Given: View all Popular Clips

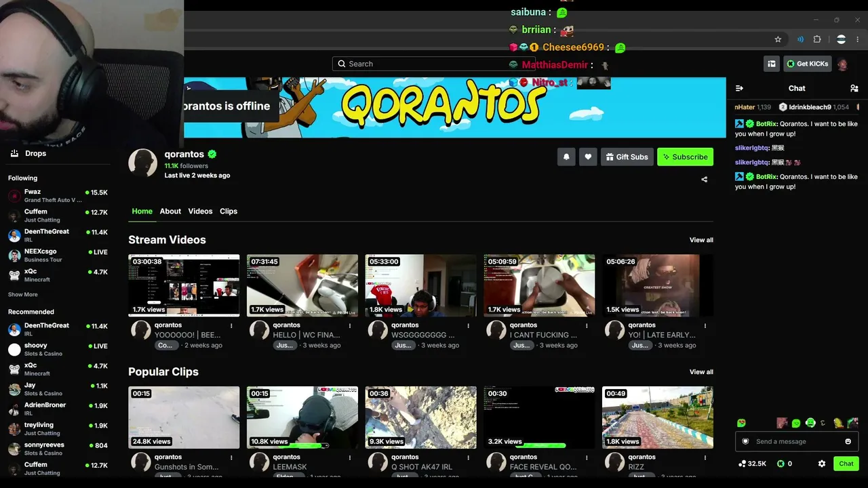Looking at the screenshot, I should click(x=701, y=372).
